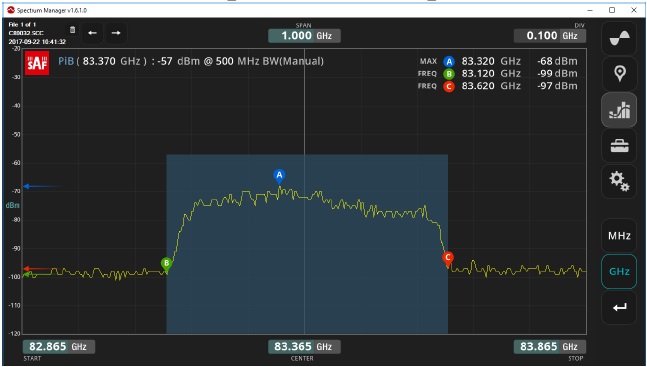Open the toolbox icon
Screen dimensions: 647x367
coord(619,146)
